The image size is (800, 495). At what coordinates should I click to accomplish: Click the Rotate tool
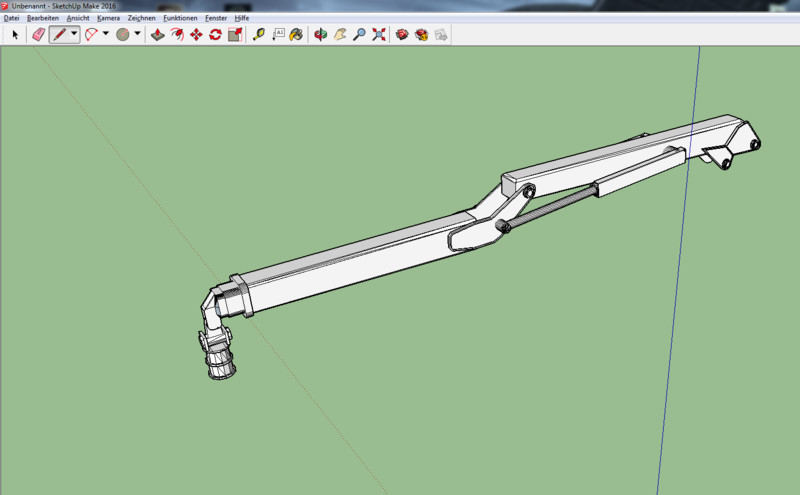[215, 34]
